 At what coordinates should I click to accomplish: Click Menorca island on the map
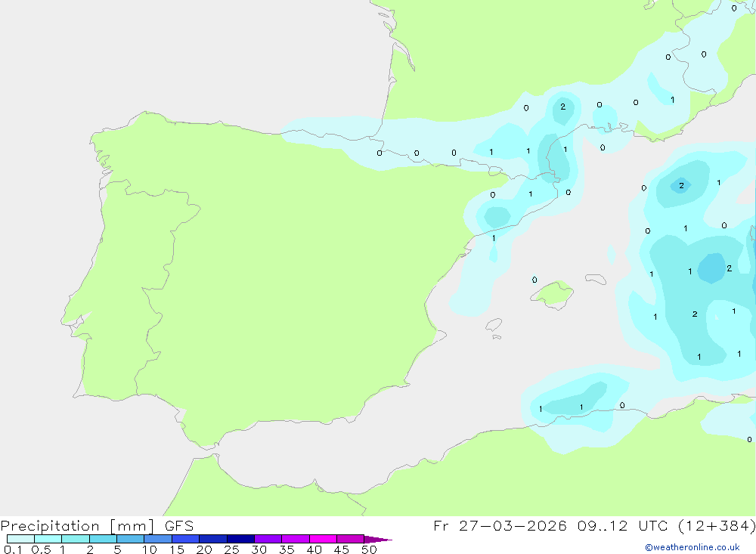[596, 279]
